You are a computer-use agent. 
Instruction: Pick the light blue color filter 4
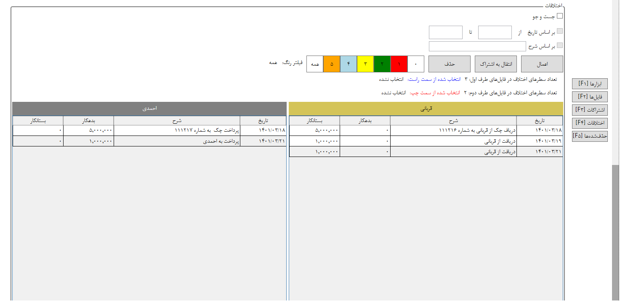tap(349, 64)
